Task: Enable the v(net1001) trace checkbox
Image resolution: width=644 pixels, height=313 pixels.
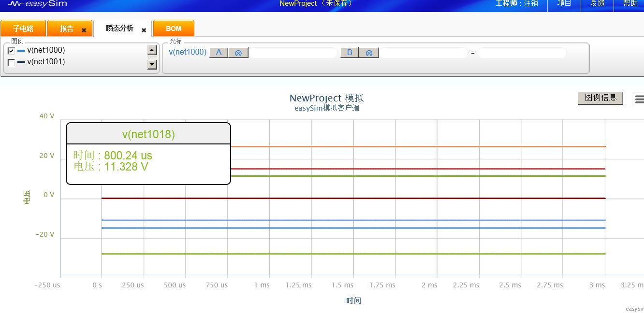Action: (x=11, y=62)
